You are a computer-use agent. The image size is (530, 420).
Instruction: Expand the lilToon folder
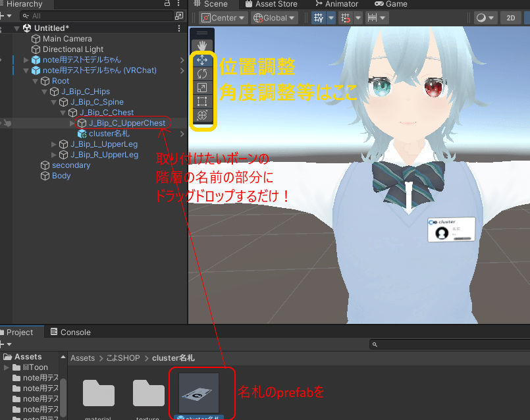[x=7, y=367]
